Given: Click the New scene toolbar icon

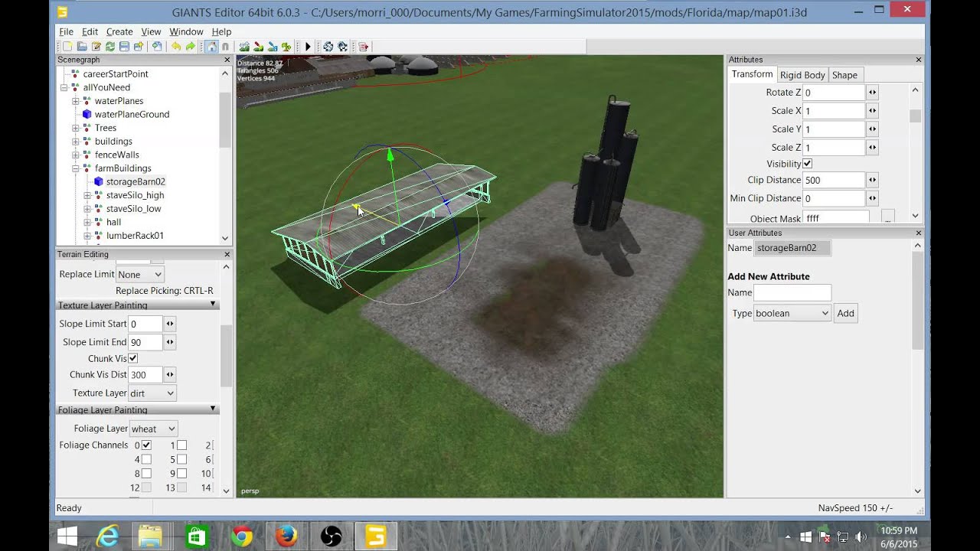Looking at the screenshot, I should tap(67, 47).
